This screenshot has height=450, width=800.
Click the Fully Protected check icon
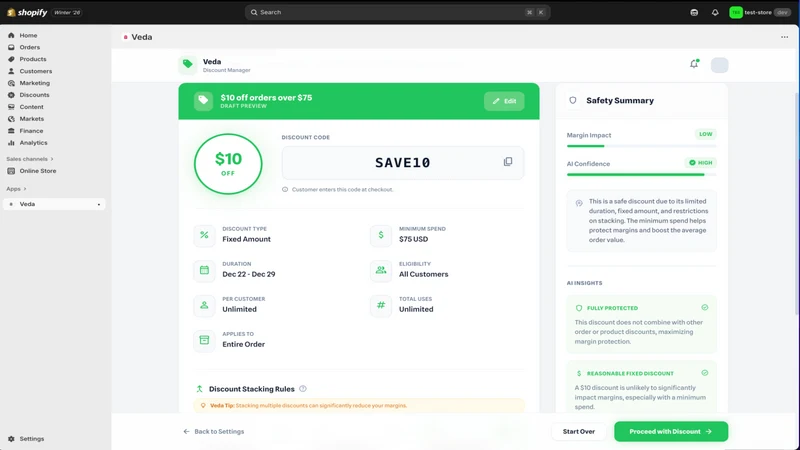tap(705, 308)
